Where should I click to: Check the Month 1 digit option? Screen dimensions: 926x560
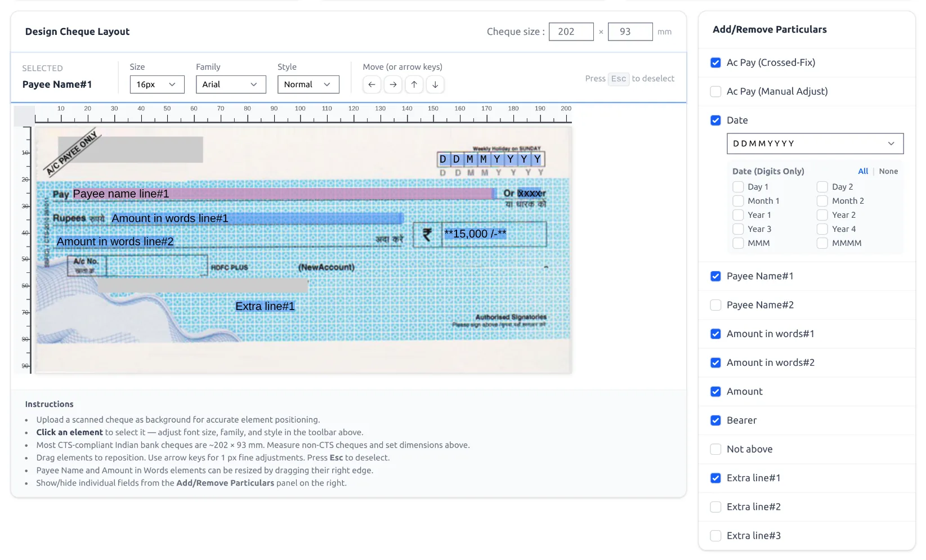[738, 201]
